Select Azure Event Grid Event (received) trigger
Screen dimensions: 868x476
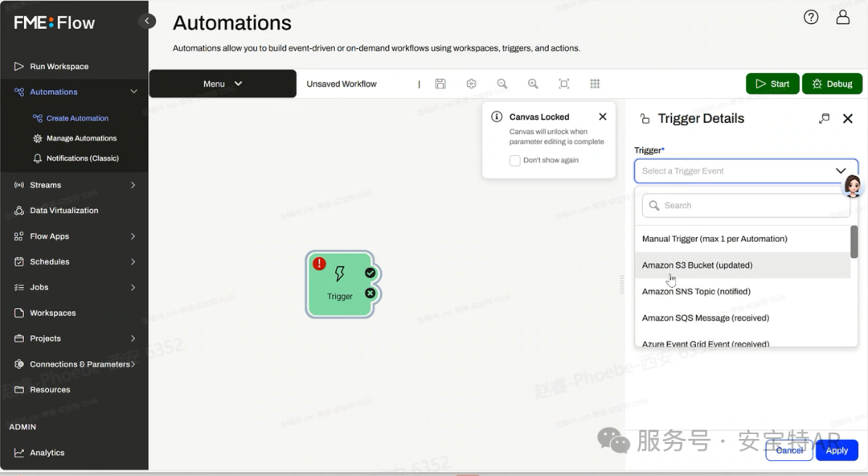click(x=743, y=343)
